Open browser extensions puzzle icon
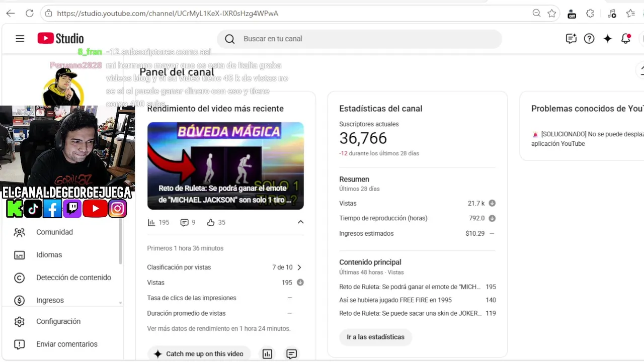Screen dimensions: 644x362 590,14
